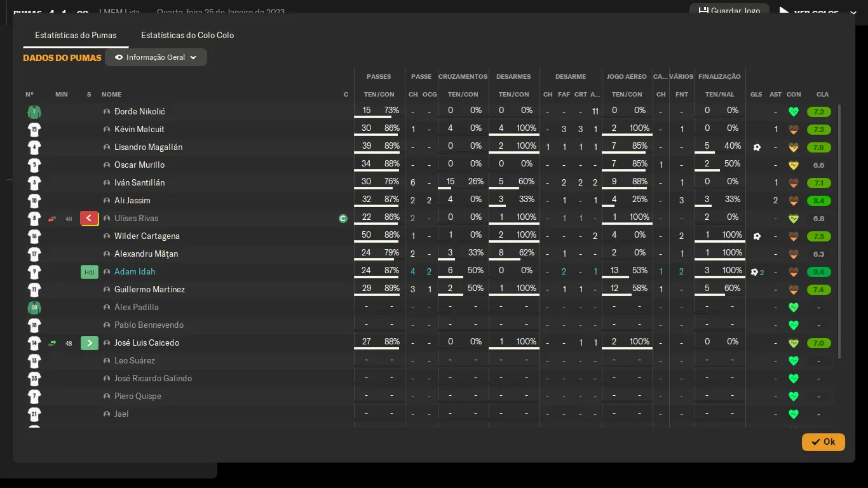Click the red swap icon beside Ulises Rivas
The height and width of the screenshot is (488, 868).
click(52, 219)
